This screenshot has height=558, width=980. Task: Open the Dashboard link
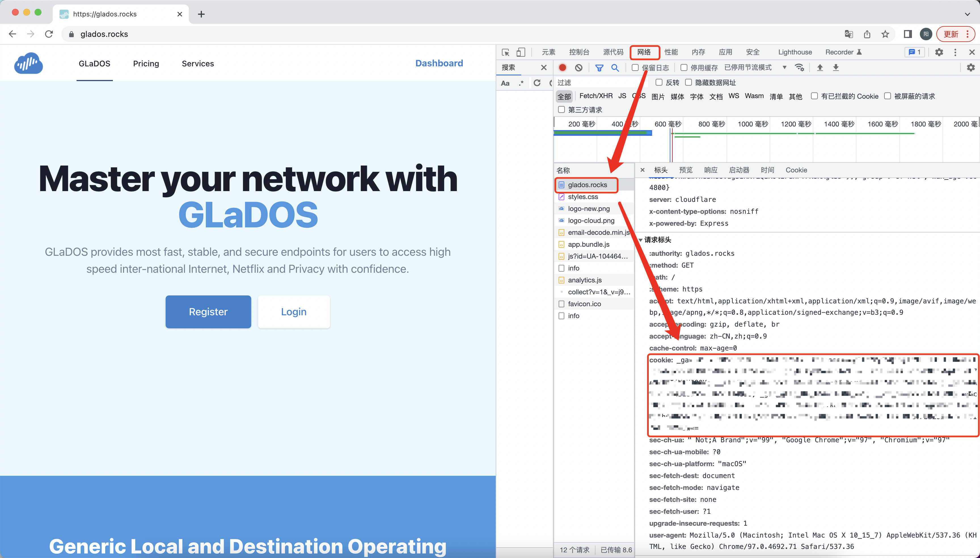pyautogui.click(x=439, y=63)
